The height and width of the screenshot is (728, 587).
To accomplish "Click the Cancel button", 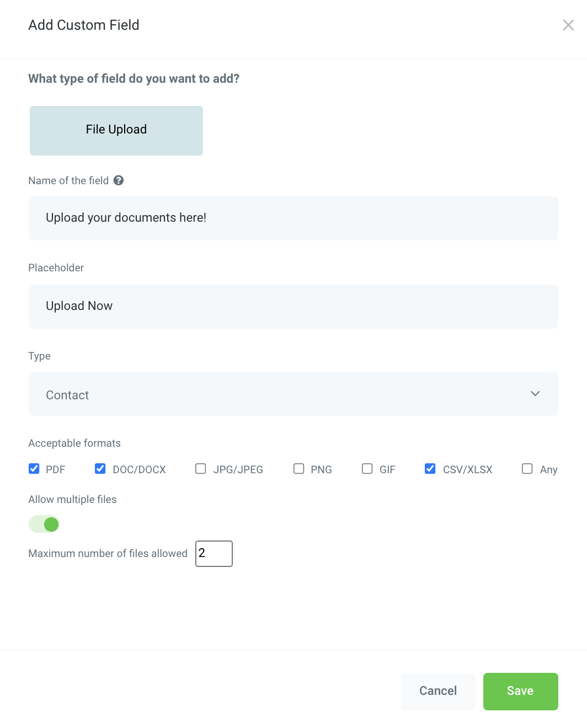I will (438, 691).
